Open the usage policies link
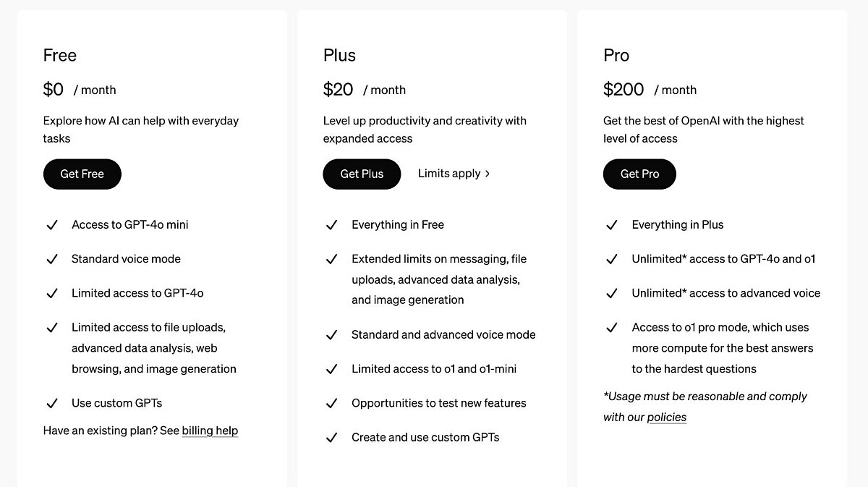868x487 pixels. coord(666,418)
